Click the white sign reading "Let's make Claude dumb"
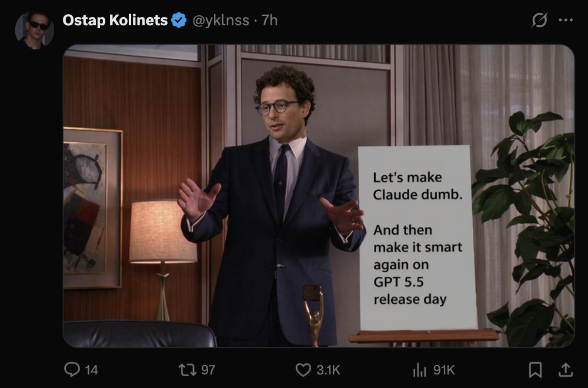Image resolution: width=588 pixels, height=388 pixels. (417, 238)
